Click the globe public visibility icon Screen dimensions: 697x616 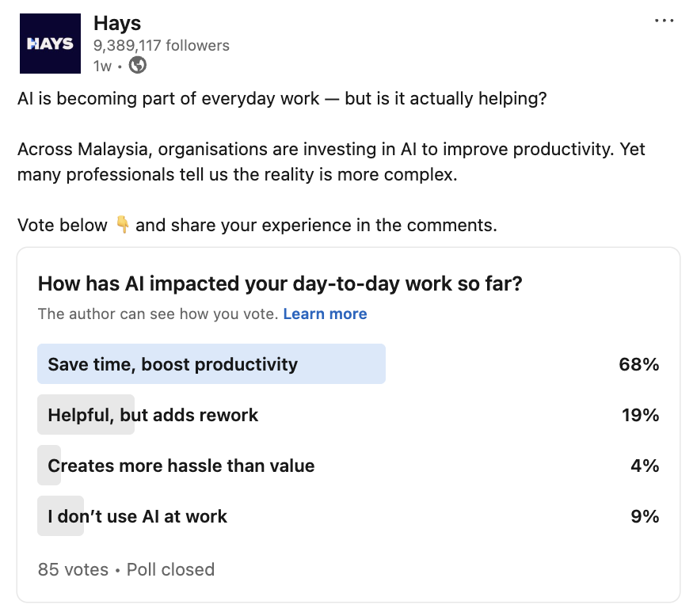(x=138, y=66)
